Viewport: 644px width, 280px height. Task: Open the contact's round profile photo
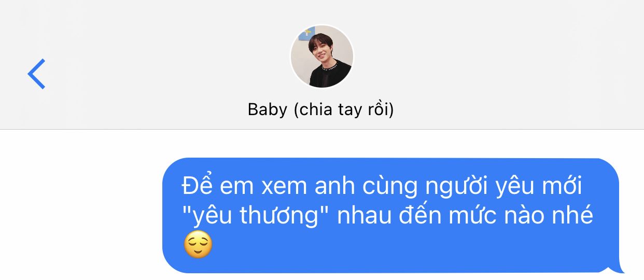click(x=321, y=57)
